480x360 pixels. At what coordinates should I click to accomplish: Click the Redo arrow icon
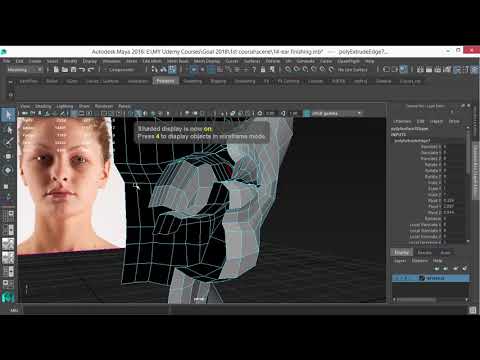coord(91,69)
